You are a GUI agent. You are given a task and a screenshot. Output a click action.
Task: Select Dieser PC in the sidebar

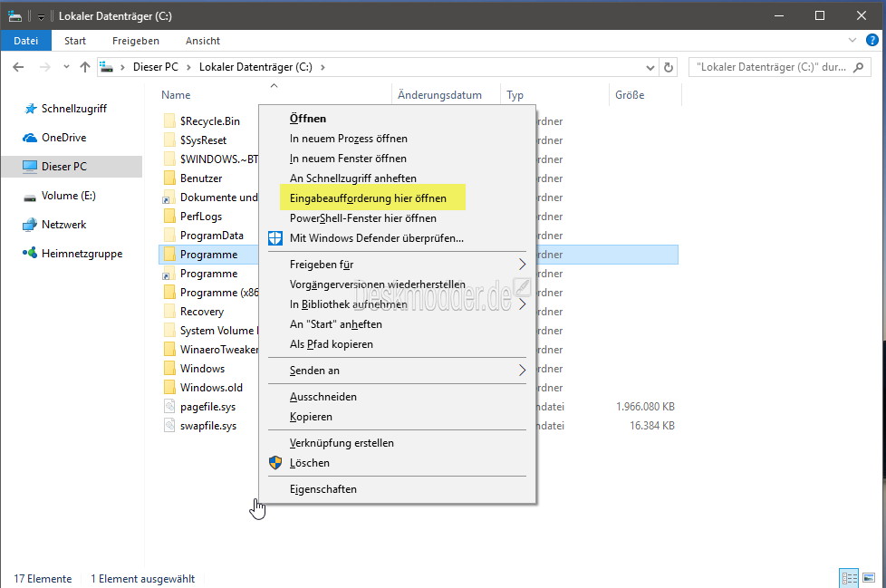coord(72,167)
